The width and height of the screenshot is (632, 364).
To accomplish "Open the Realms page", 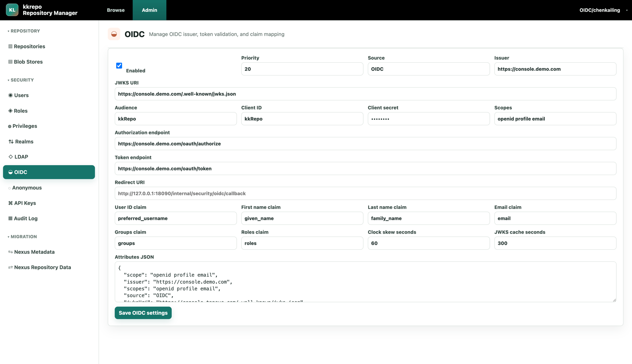I will click(49, 141).
